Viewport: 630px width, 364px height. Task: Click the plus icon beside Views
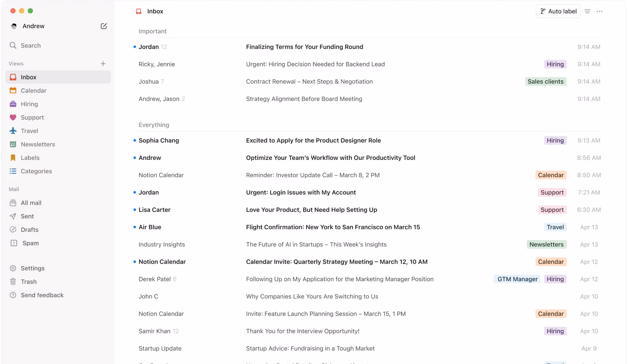click(103, 64)
